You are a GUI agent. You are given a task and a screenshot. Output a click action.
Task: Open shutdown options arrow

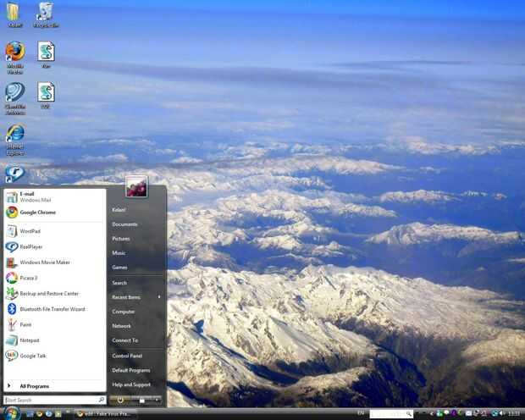[157, 400]
